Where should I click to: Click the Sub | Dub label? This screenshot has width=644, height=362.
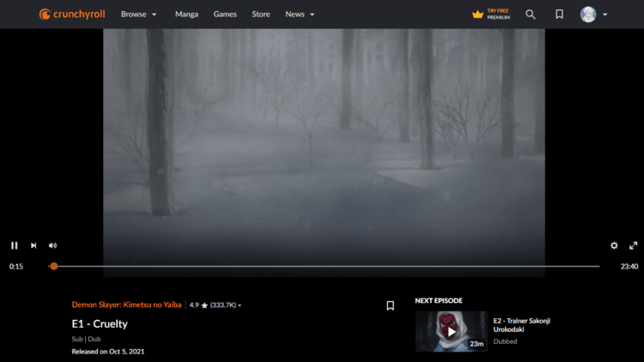coord(86,339)
